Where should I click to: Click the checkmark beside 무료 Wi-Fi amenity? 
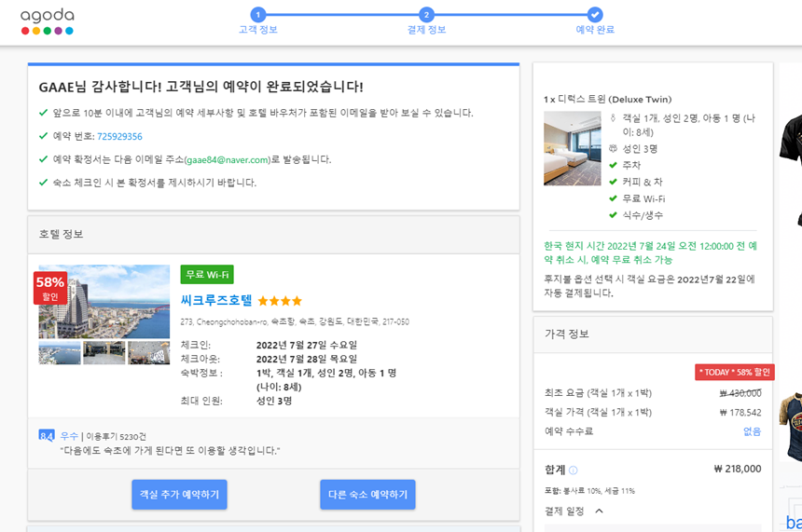[x=613, y=198]
